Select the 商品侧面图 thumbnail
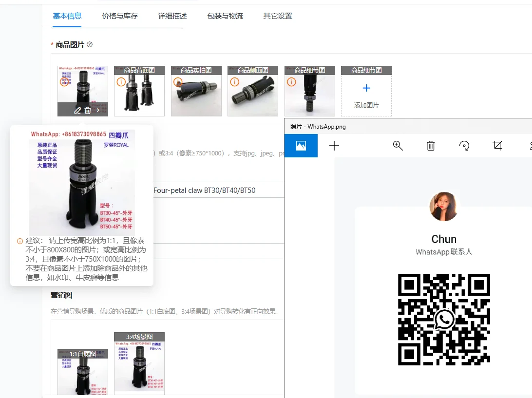Image resolution: width=532 pixels, height=398 pixels. (253, 91)
